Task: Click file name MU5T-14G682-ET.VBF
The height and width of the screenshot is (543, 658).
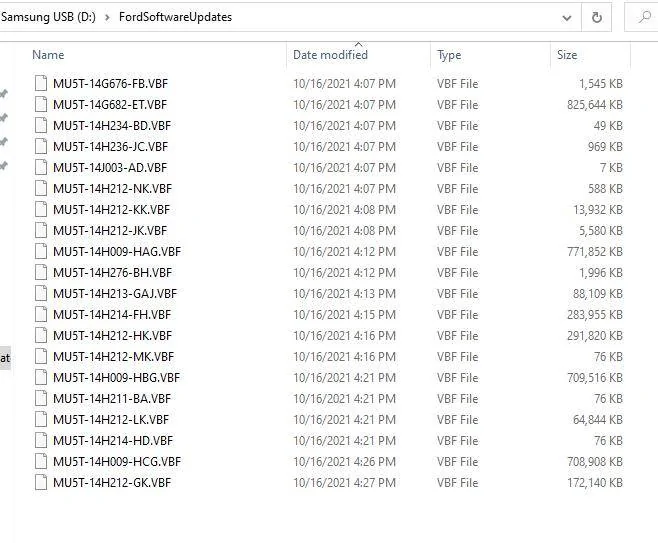Action: tap(110, 104)
